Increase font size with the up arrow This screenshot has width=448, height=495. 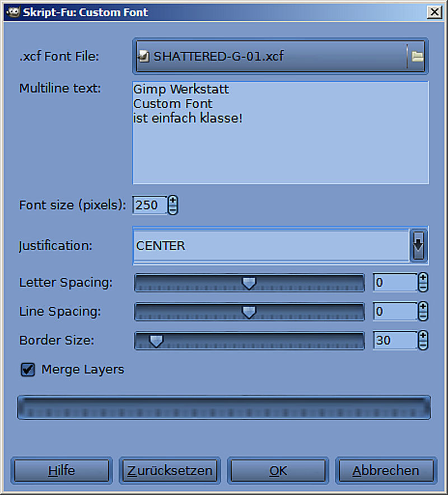172,200
